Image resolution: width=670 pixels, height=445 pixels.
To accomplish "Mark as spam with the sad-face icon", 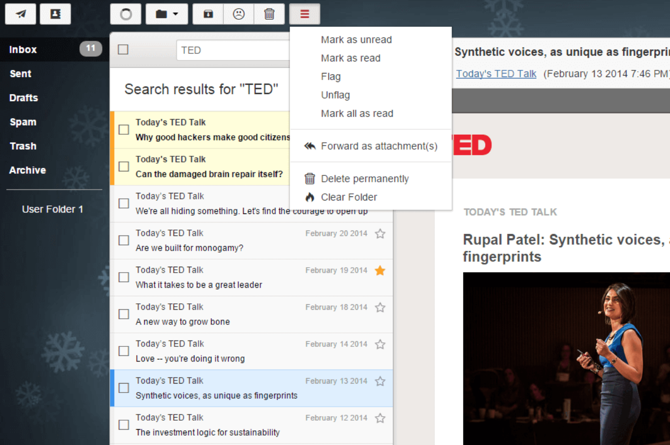I will tap(239, 14).
